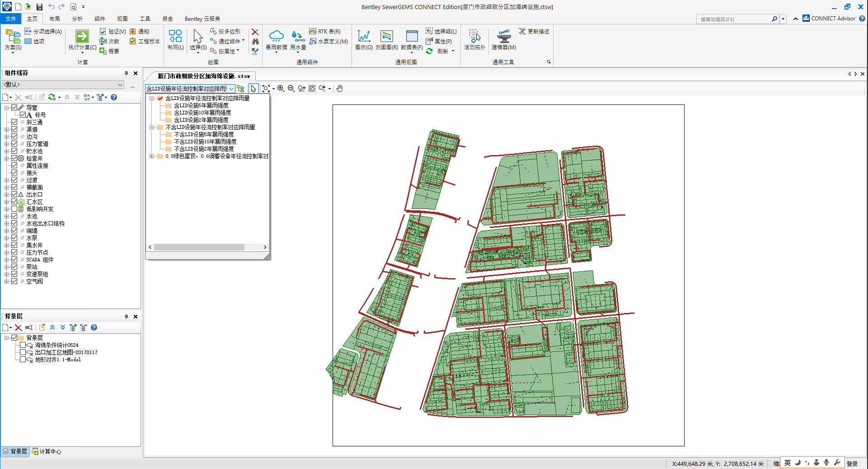Screen dimensions: 868x469
Task: Open the 通过组件 dropdown arrow
Action: click(244, 41)
